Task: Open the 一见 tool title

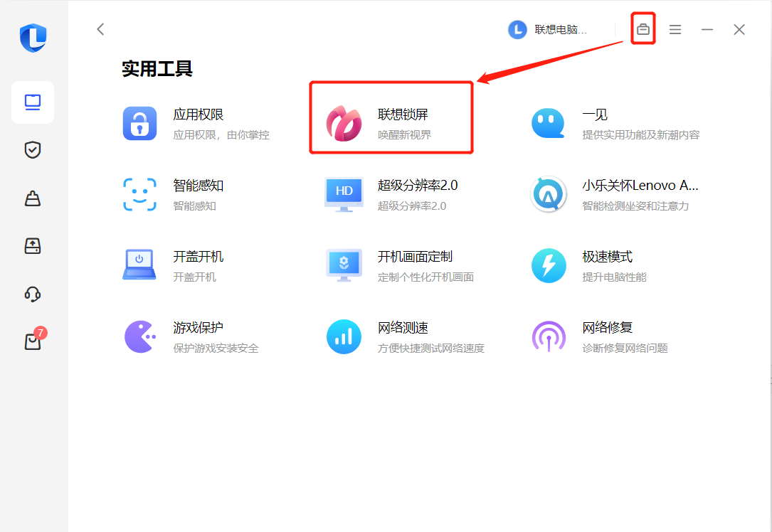Action: [x=595, y=115]
